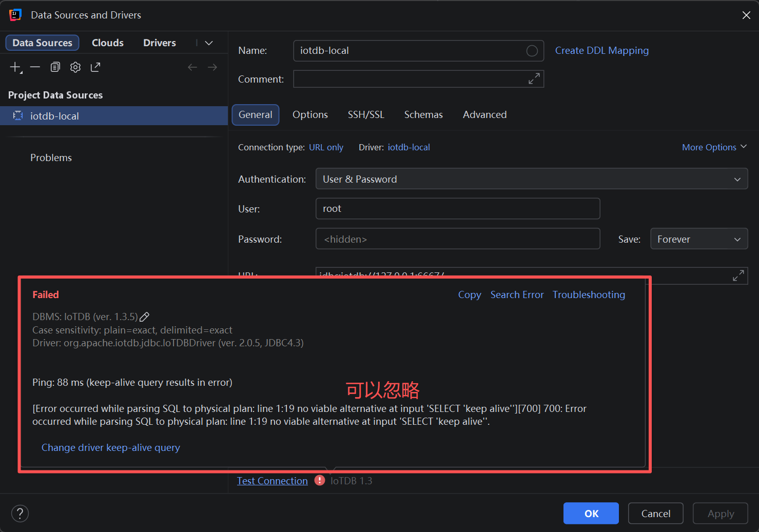Open the Save password Forever dropdown
759x532 pixels.
coord(699,239)
